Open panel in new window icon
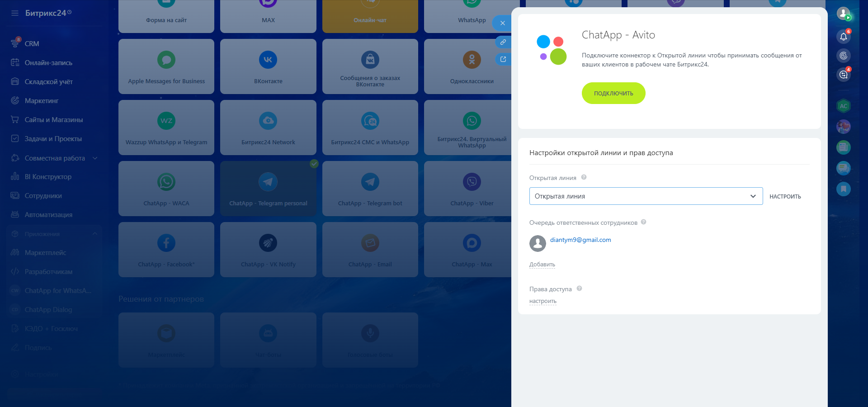868x407 pixels. 503,59
